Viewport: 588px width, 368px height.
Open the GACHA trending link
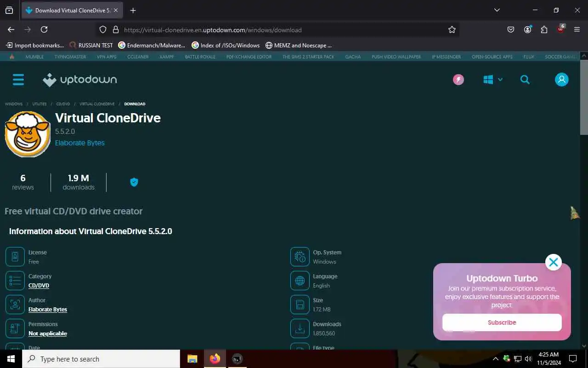(x=353, y=57)
